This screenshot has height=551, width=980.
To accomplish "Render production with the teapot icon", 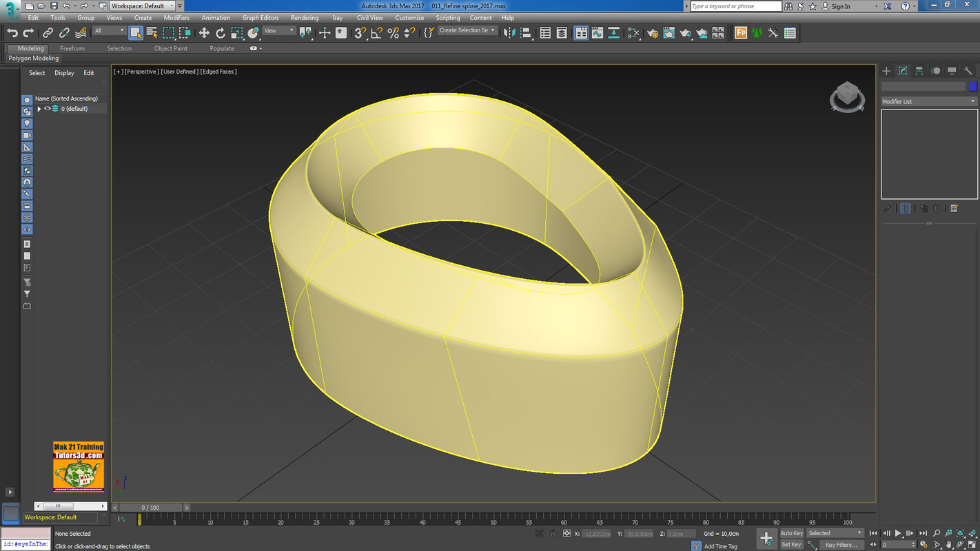I will point(684,32).
